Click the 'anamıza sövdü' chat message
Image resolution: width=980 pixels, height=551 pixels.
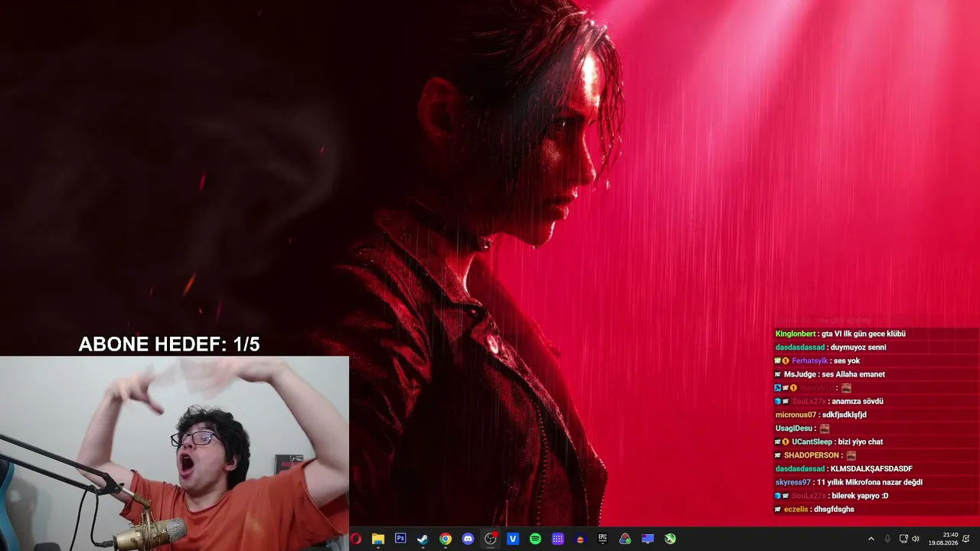click(856, 401)
